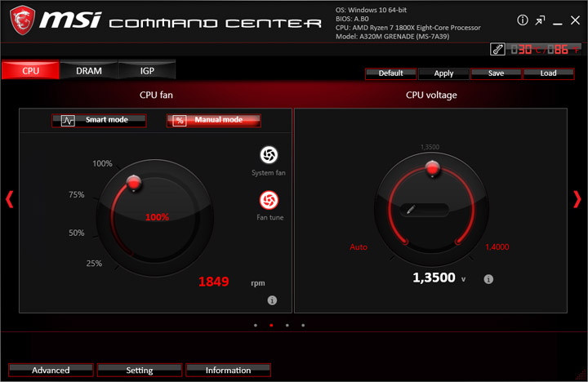
Task: Open the System fan icon
Action: coord(269,155)
